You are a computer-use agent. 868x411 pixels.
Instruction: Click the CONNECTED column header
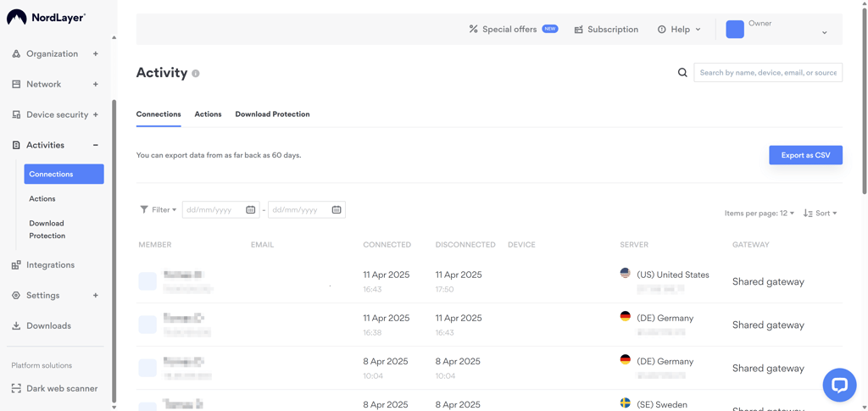pyautogui.click(x=387, y=245)
